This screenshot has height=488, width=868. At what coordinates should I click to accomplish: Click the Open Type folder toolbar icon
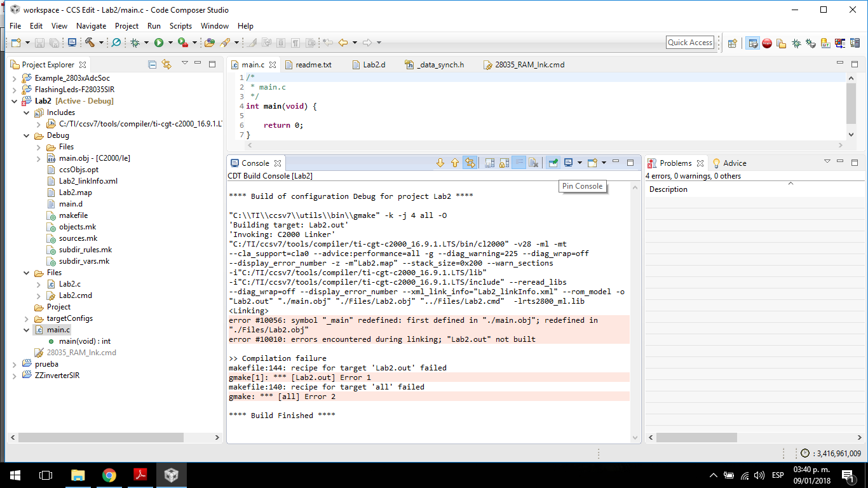[x=210, y=43]
